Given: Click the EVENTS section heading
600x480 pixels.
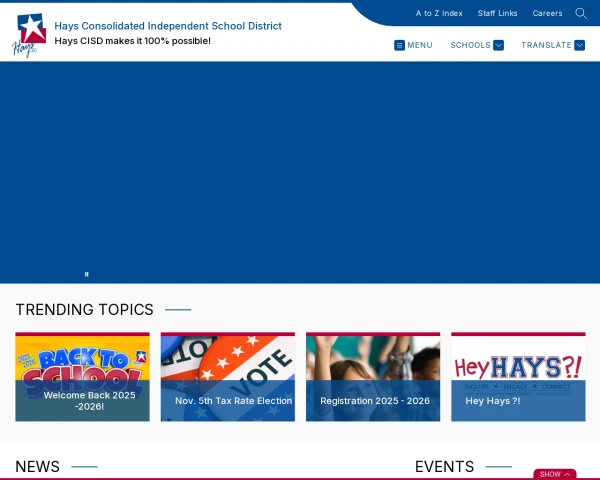Looking at the screenshot, I should (444, 467).
